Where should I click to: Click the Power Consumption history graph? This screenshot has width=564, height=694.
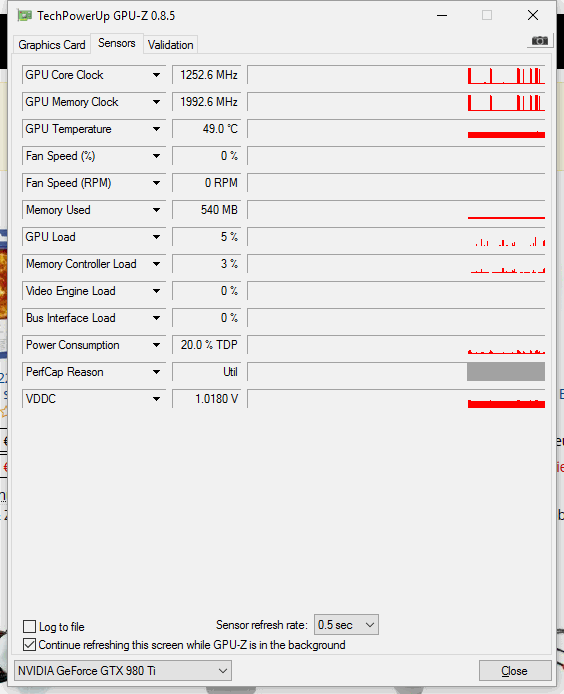tap(396, 345)
